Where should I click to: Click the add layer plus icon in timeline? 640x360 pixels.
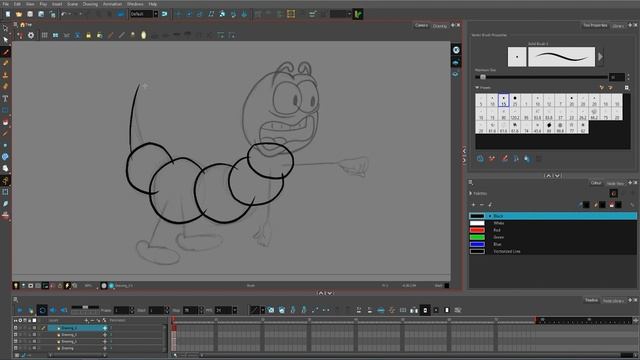(86, 320)
